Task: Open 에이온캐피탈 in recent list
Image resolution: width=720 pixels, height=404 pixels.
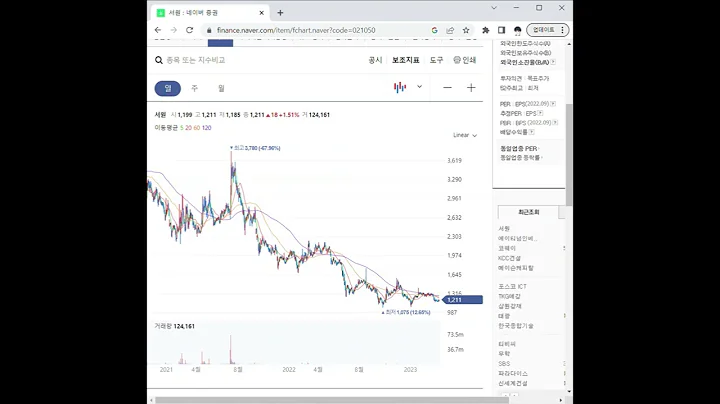Action: (516, 268)
